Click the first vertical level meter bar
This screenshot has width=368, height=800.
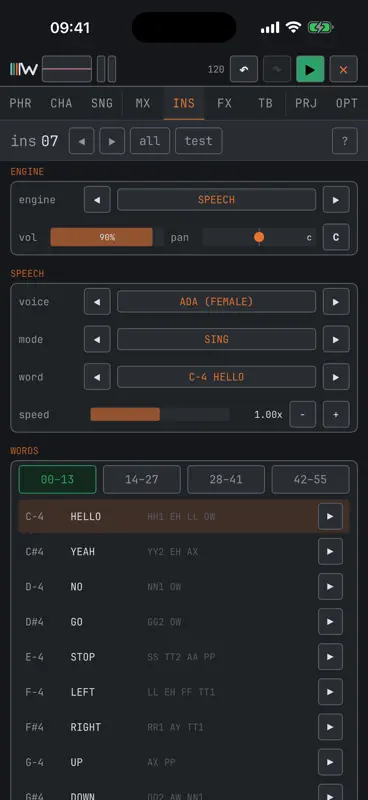pyautogui.click(x=101, y=69)
